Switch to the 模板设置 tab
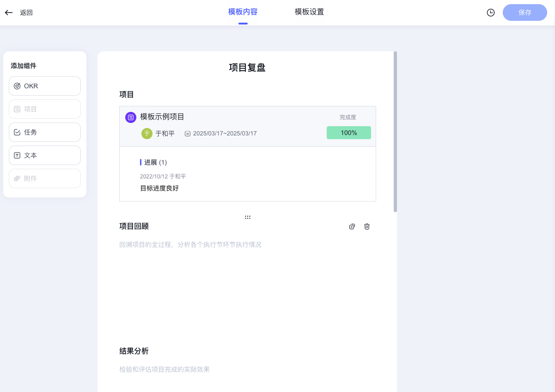The image size is (555, 392). pos(309,12)
